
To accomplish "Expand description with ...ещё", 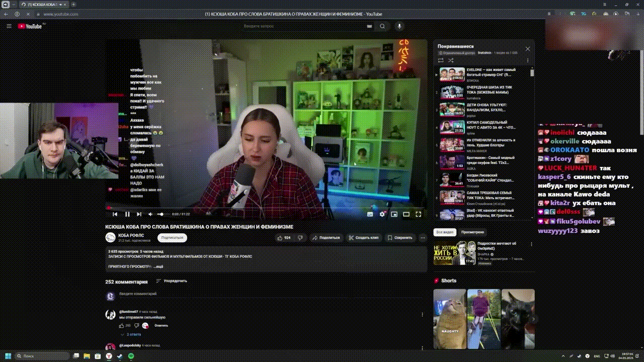I will [158, 266].
